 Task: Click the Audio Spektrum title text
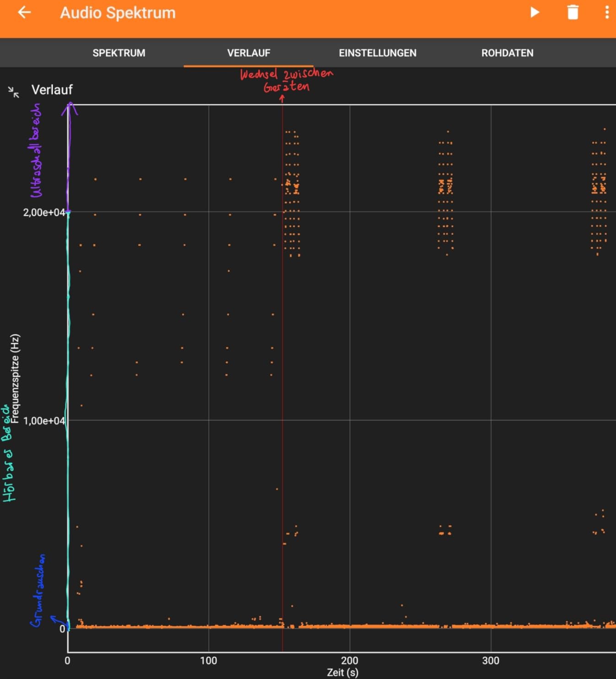pyautogui.click(x=118, y=13)
